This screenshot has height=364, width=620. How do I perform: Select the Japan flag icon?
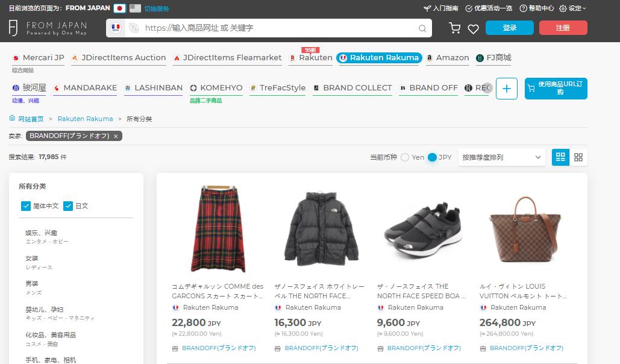tap(119, 8)
